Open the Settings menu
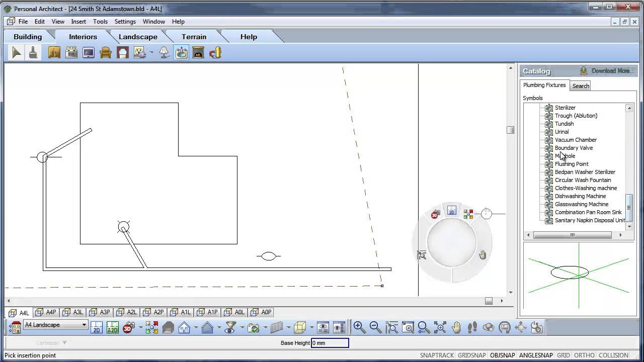 pyautogui.click(x=125, y=21)
